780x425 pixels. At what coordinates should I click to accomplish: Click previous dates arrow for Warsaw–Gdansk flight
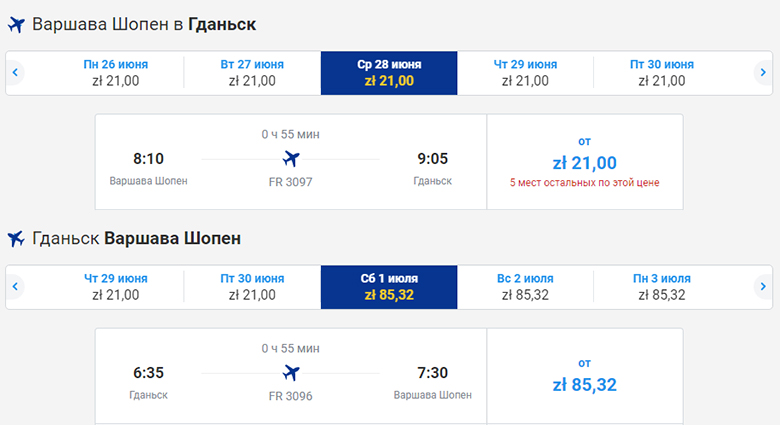[x=16, y=73]
